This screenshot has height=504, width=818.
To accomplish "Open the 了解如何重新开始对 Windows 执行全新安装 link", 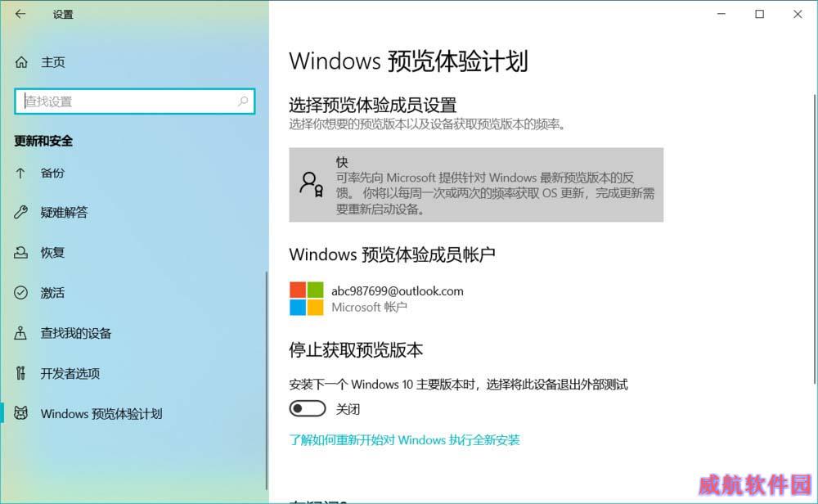I will pyautogui.click(x=404, y=440).
